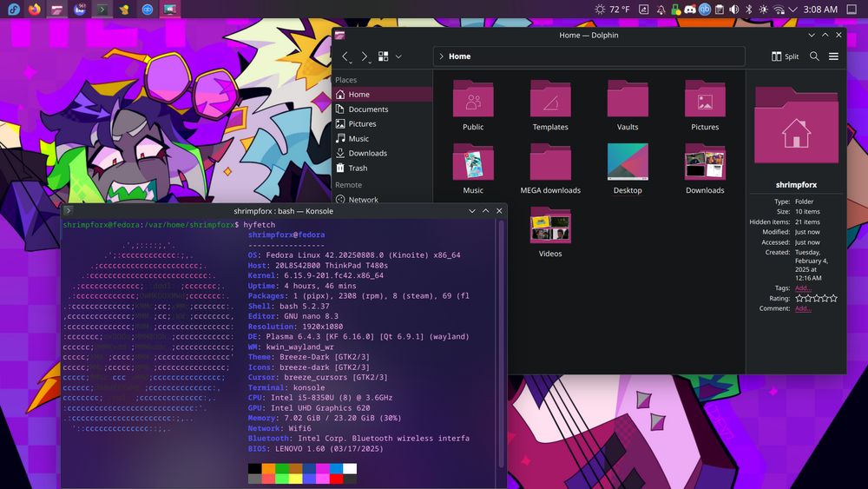Open Dolphin's hamburger menu
This screenshot has width=868, height=489.
tap(833, 56)
